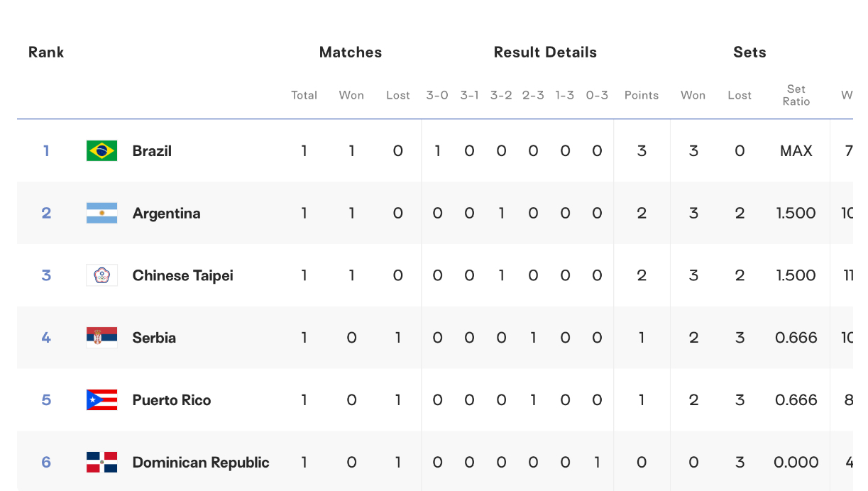
Task: Open the Brazil team link
Action: tap(152, 150)
